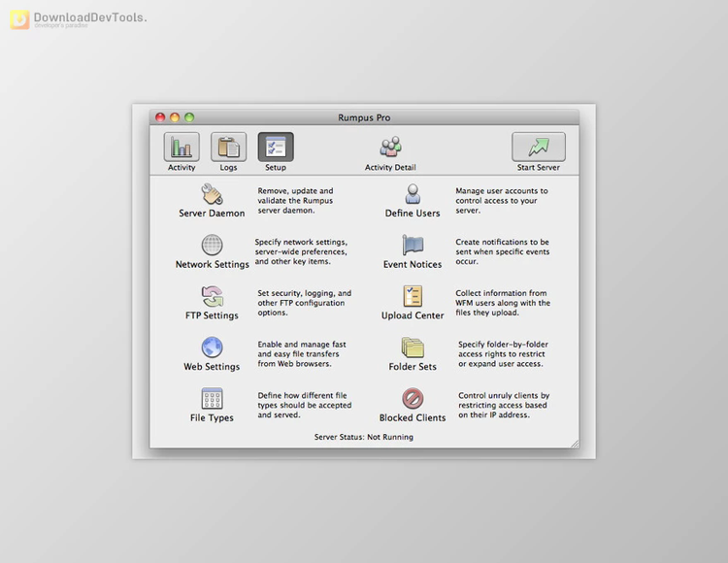Click the Upload Center label
728x563 pixels.
pyautogui.click(x=413, y=315)
